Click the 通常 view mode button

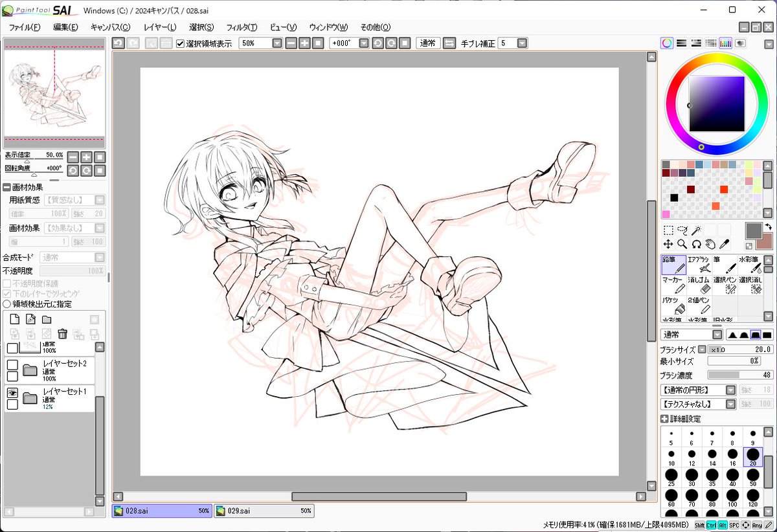428,43
